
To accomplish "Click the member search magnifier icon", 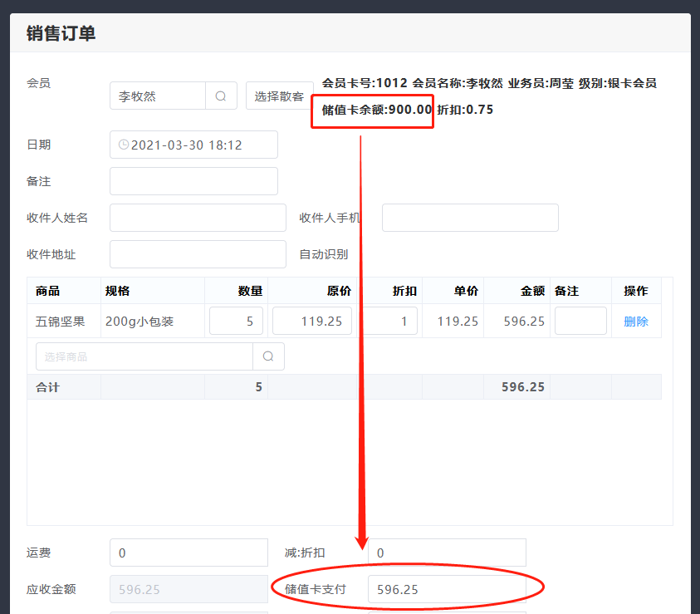I will 221,96.
